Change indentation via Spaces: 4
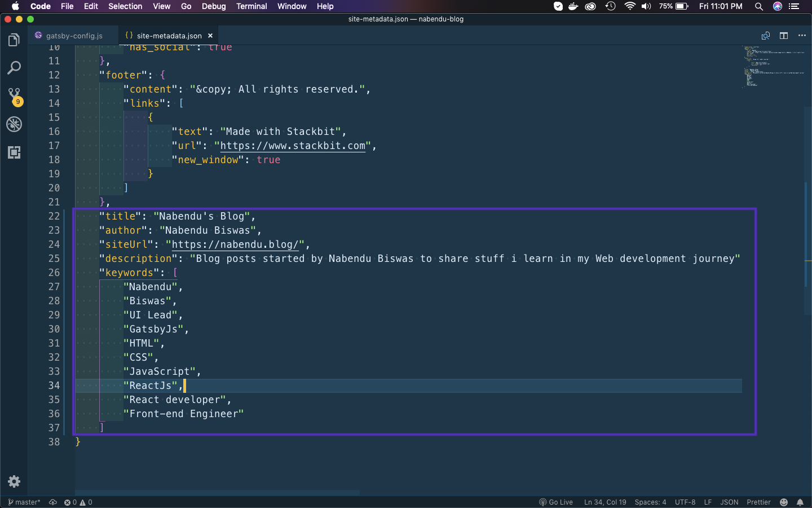Viewport: 812px width, 508px height. click(x=650, y=502)
